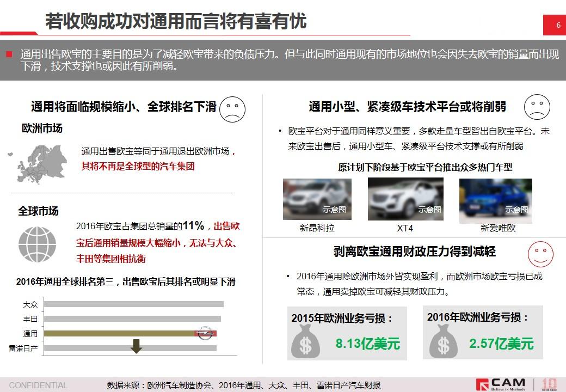The image size is (566, 392).
Task: Click the 雷诺日产 bar in the chart
Action: (130, 348)
